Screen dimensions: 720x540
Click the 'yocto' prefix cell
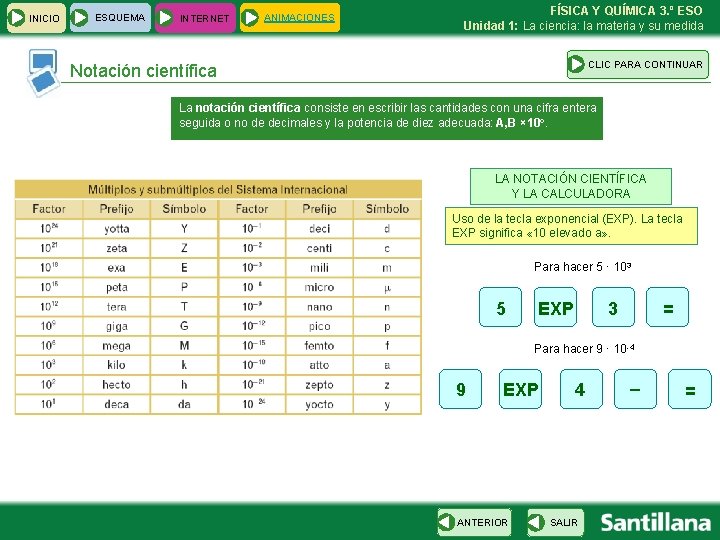(320, 404)
